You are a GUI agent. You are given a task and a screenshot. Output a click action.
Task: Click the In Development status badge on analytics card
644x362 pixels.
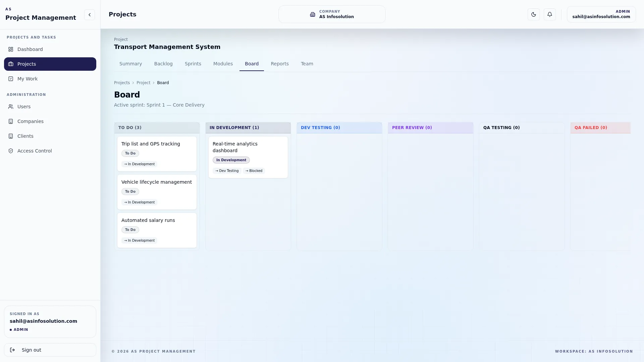click(x=231, y=160)
